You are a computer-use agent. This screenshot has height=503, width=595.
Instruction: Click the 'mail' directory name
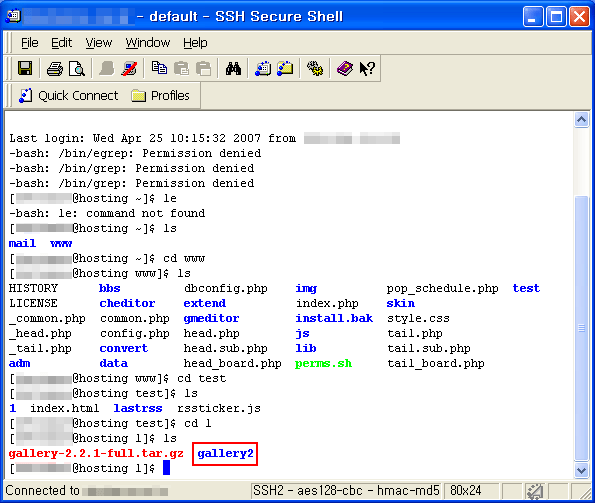click(x=22, y=243)
